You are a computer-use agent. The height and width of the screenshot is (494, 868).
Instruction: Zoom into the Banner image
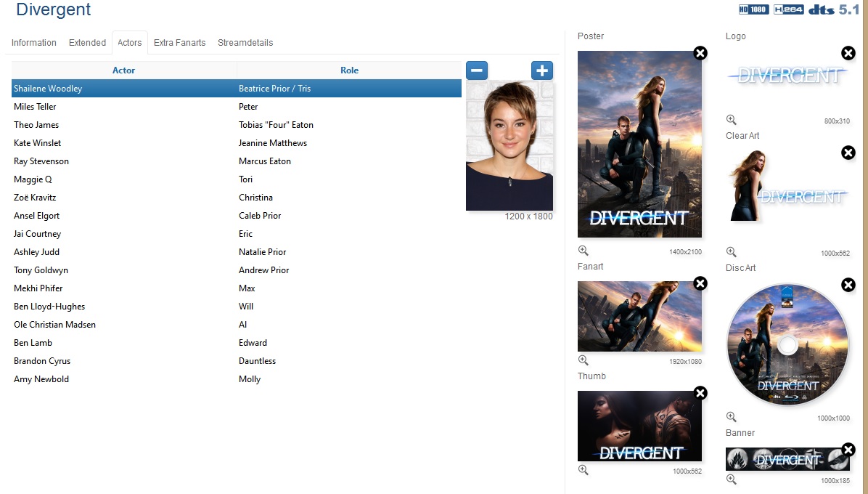(732, 479)
